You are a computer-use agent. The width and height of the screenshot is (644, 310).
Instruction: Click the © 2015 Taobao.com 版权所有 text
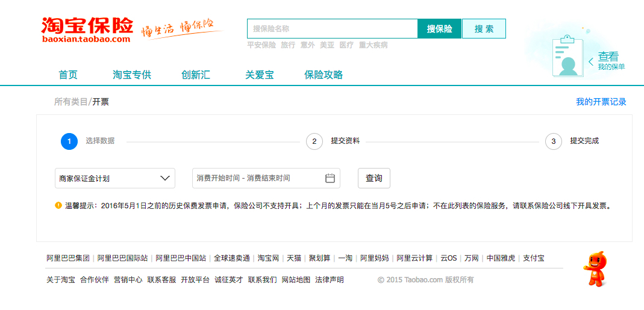pyautogui.click(x=425, y=280)
